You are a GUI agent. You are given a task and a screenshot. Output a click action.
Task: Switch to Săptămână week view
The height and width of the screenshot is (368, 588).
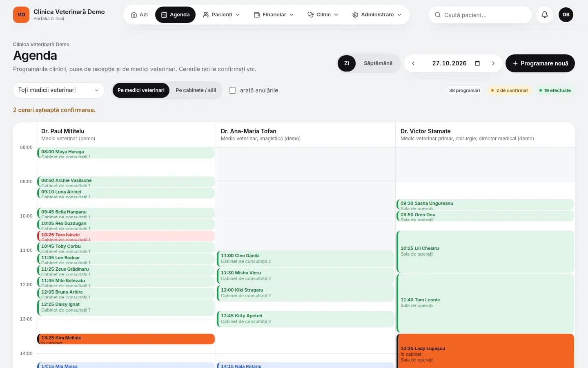tap(378, 63)
